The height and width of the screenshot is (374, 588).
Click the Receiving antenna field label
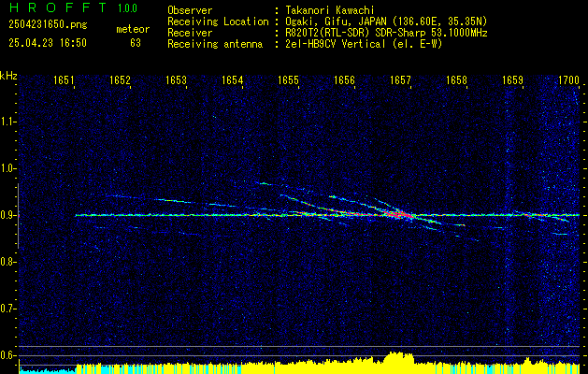click(x=215, y=44)
